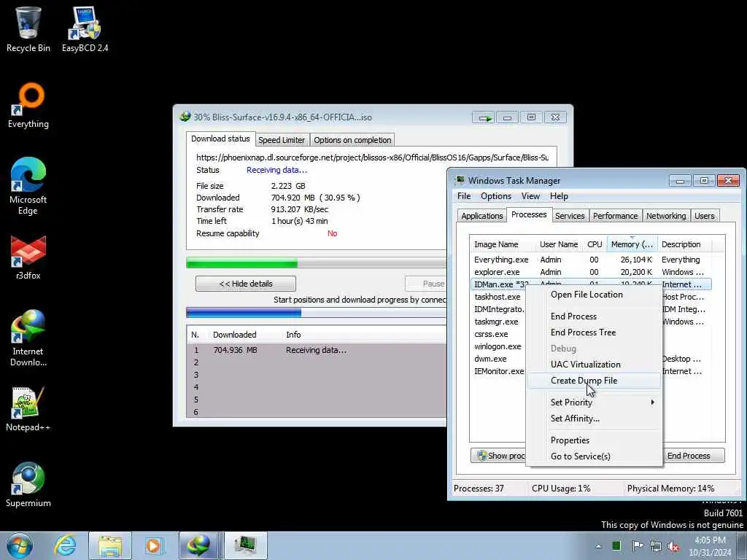This screenshot has width=747, height=560.
Task: Select the Everything.exe process row
Action: [x=591, y=260]
